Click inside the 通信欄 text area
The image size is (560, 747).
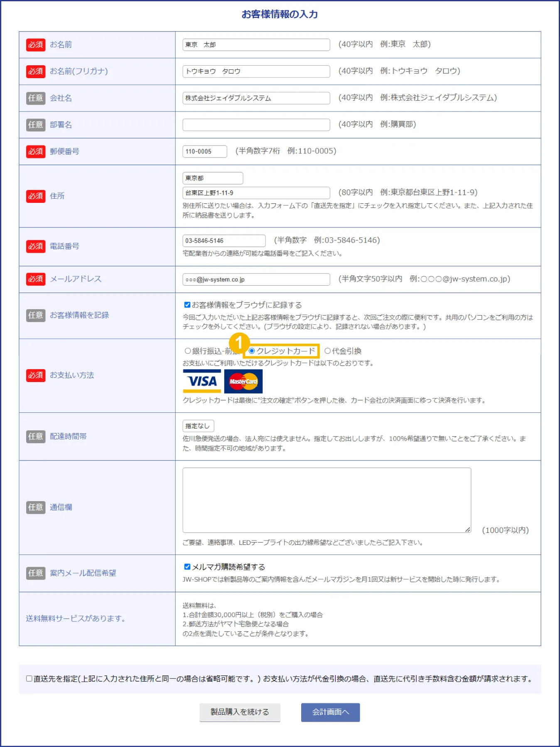pos(327,500)
